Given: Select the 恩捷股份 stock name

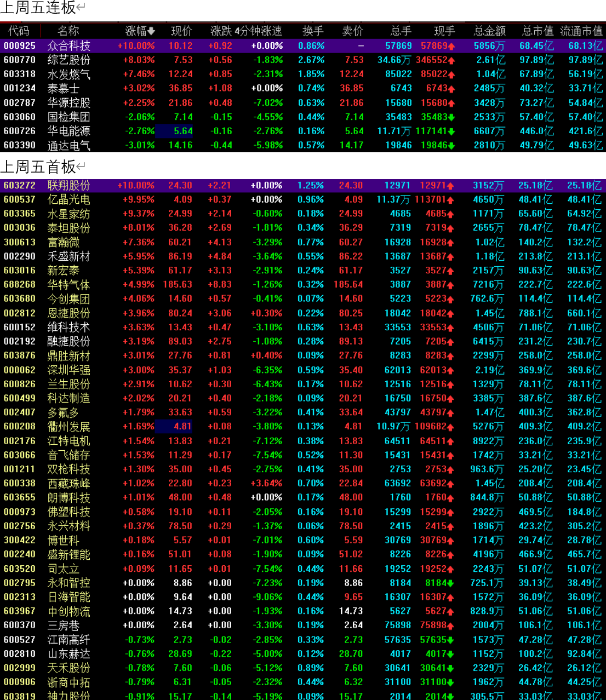Looking at the screenshot, I should coord(69,313).
